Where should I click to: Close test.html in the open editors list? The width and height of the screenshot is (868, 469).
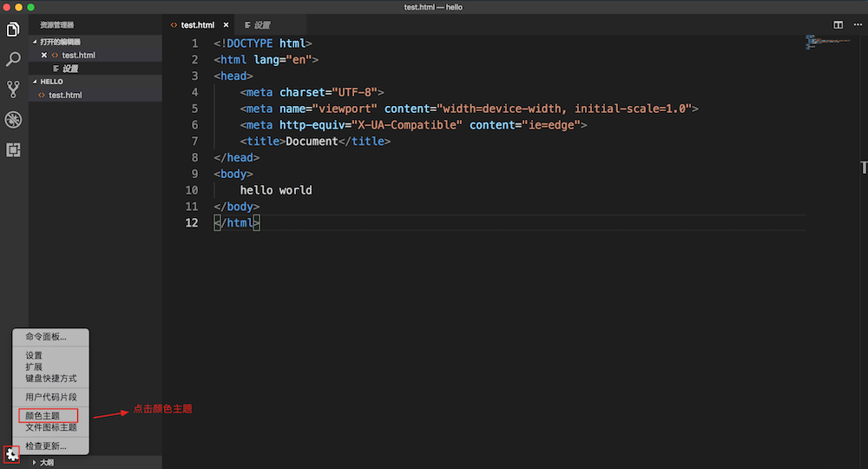[x=44, y=56]
